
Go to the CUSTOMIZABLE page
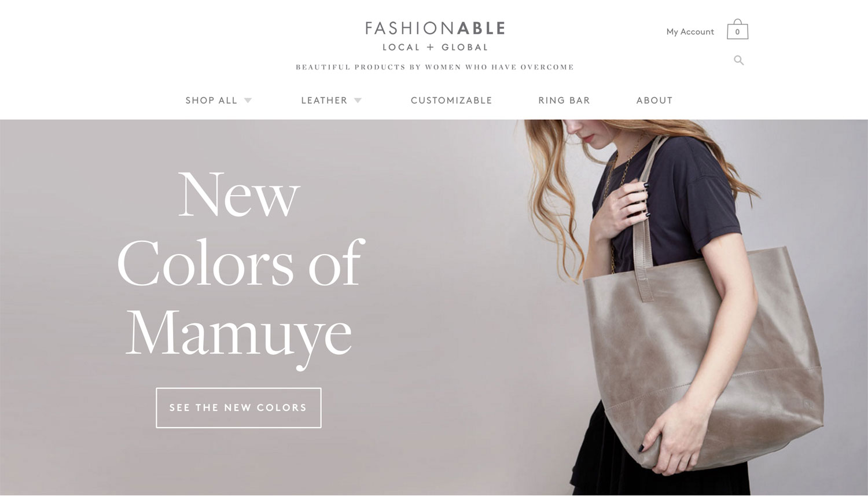pyautogui.click(x=451, y=101)
